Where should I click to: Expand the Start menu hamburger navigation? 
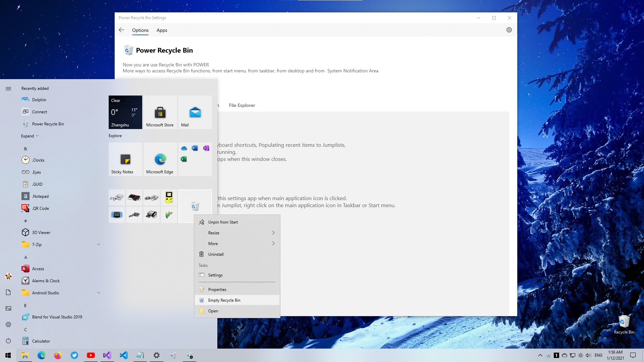(8, 88)
